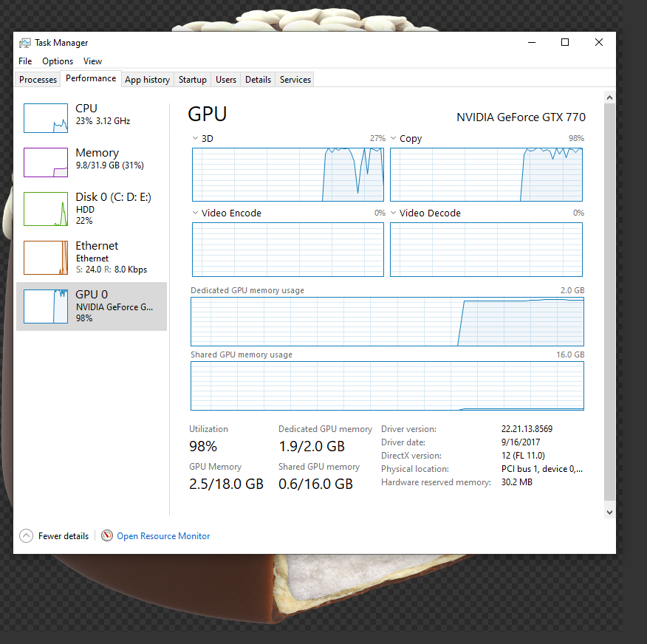Screen dimensions: 647x644
Task: Click driver date 9/16/2017
Action: (x=520, y=442)
